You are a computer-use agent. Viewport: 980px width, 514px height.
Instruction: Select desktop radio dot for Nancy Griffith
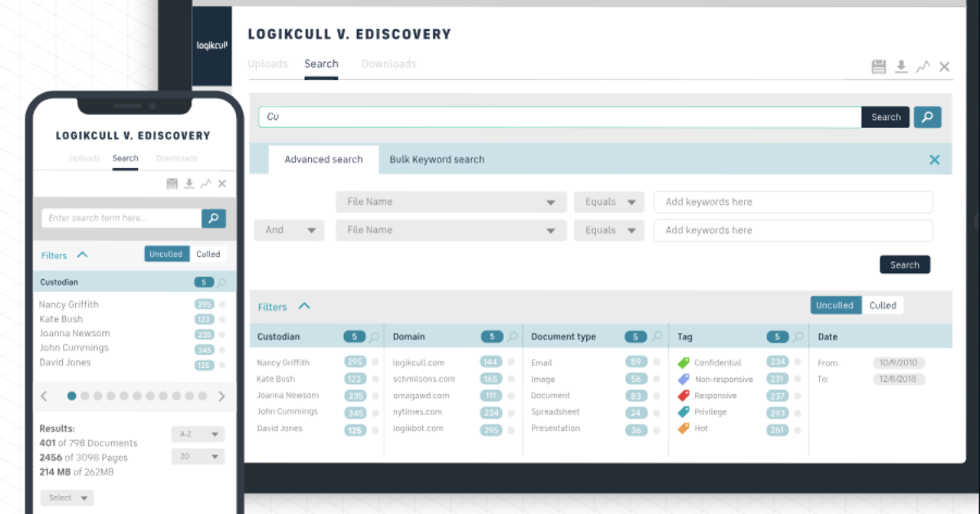375,362
